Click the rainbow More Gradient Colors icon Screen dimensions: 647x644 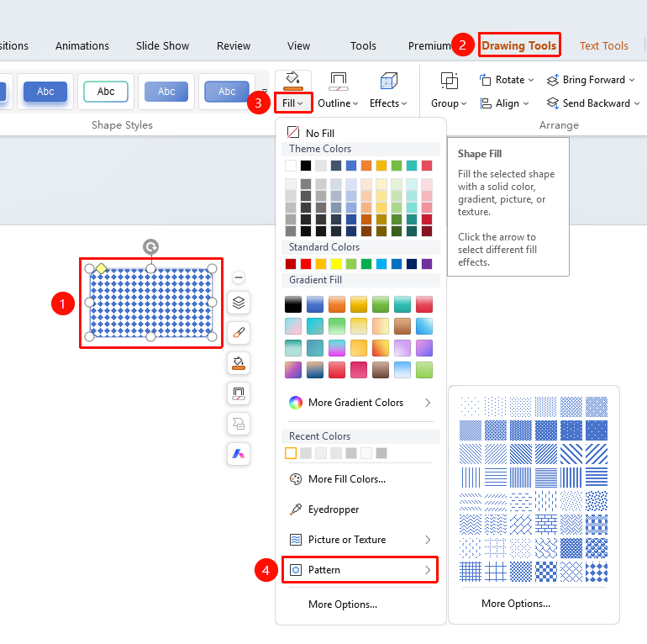pos(296,403)
